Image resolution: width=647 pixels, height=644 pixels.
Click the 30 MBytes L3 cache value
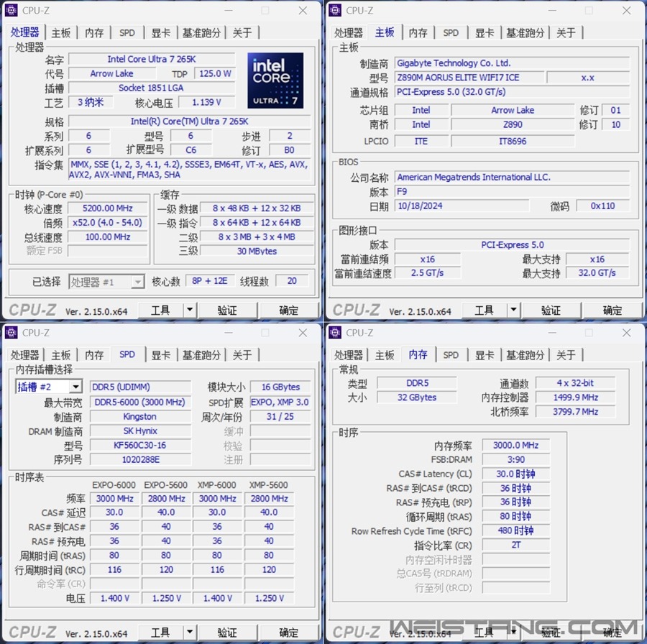click(256, 252)
